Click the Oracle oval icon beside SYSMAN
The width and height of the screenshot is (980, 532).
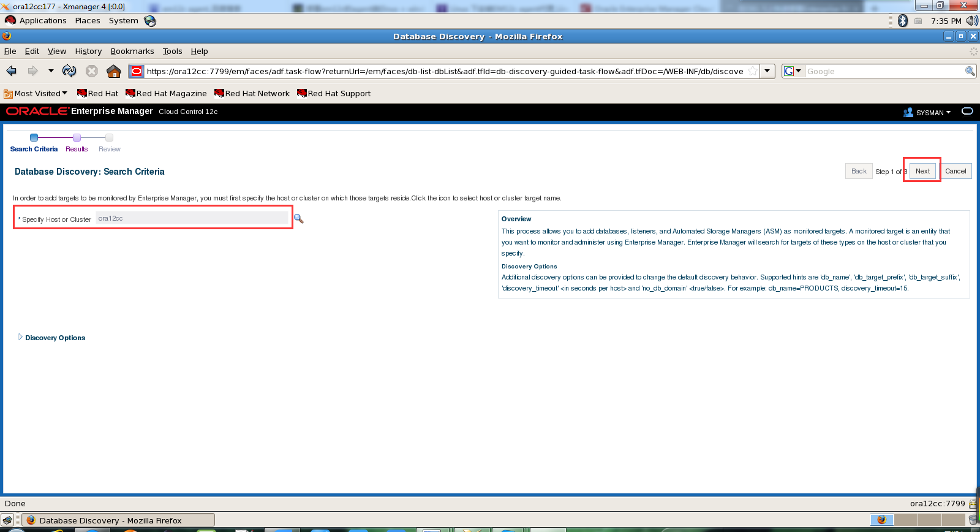(x=967, y=111)
